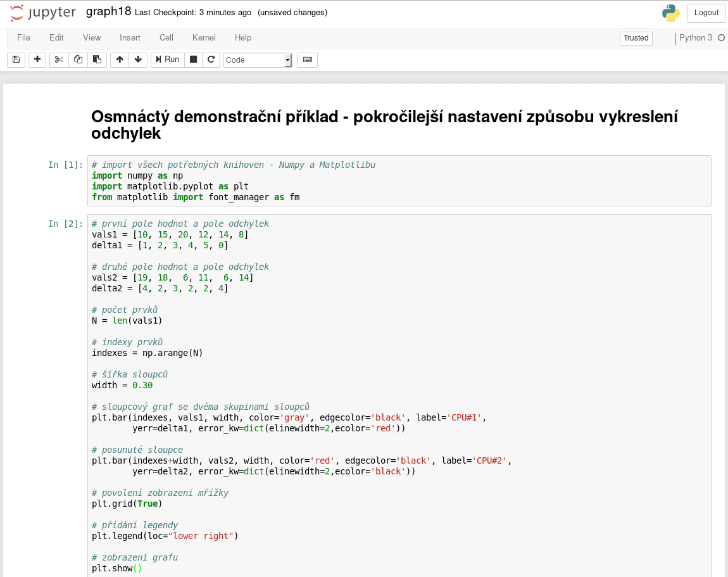This screenshot has width=728, height=577.
Task: Open the Help menu
Action: point(243,37)
